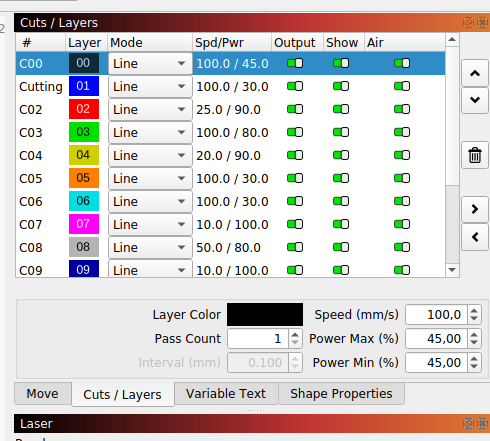This screenshot has height=441, width=490.
Task: Undock the Cuts / Layers panel
Action: point(468,23)
